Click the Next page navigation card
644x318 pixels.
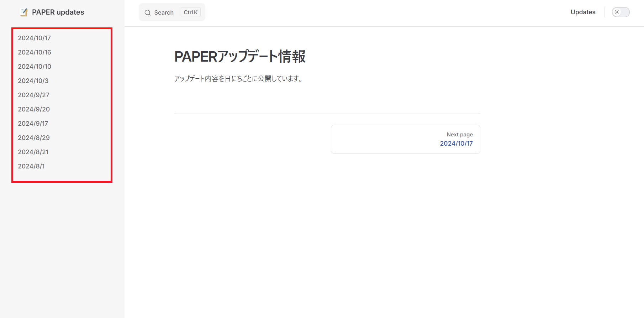coord(405,139)
